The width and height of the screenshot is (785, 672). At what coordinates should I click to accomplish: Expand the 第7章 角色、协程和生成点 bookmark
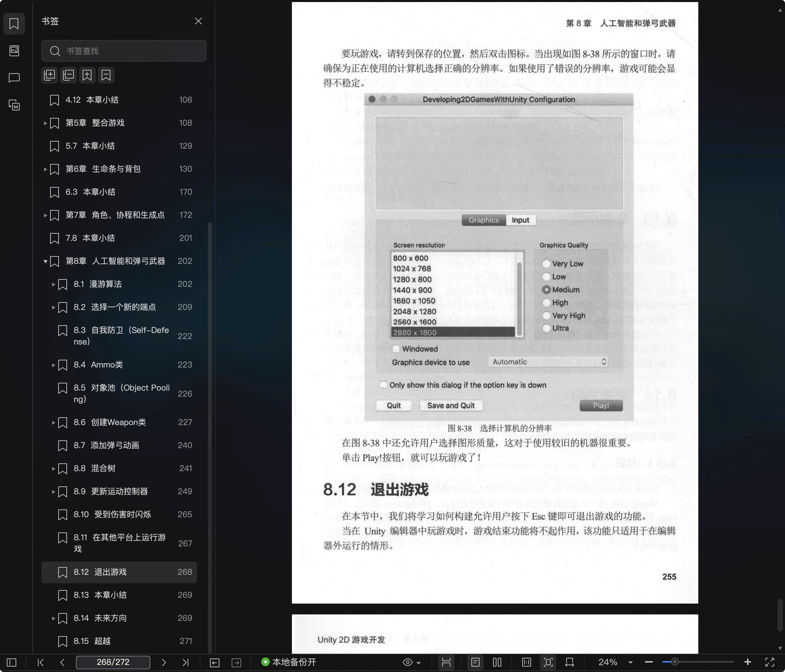(45, 215)
